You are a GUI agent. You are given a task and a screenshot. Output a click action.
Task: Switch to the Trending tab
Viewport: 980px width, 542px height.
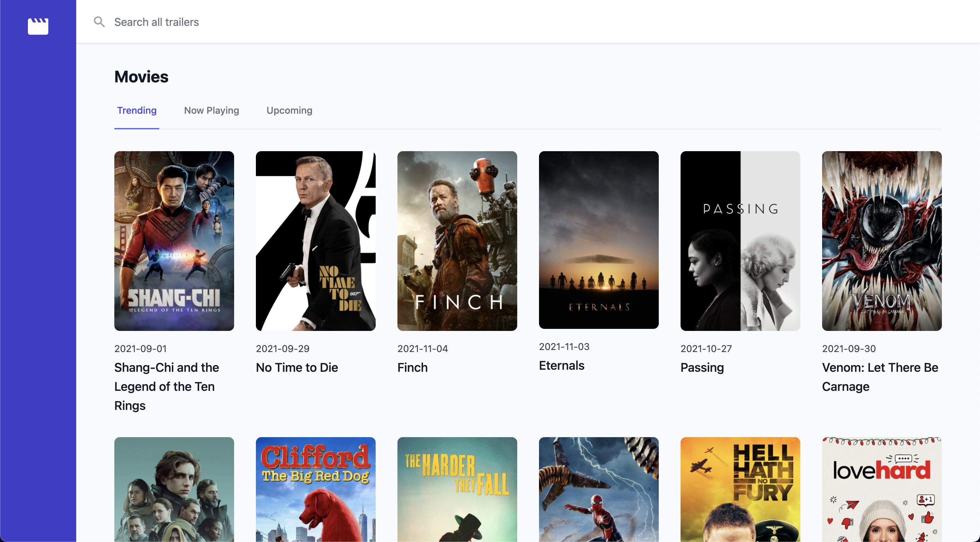pos(136,110)
